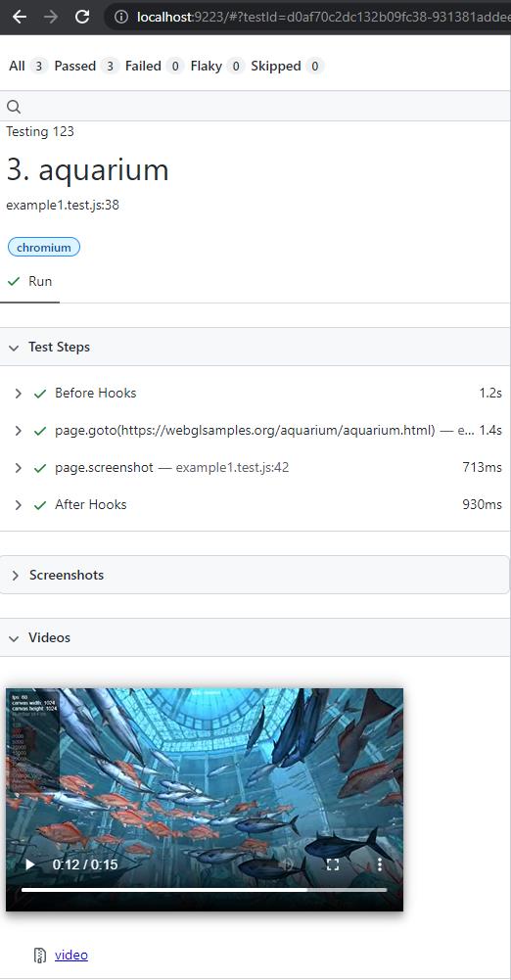Seek on the video progress bar
This screenshot has height=980, width=511.
click(x=205, y=889)
